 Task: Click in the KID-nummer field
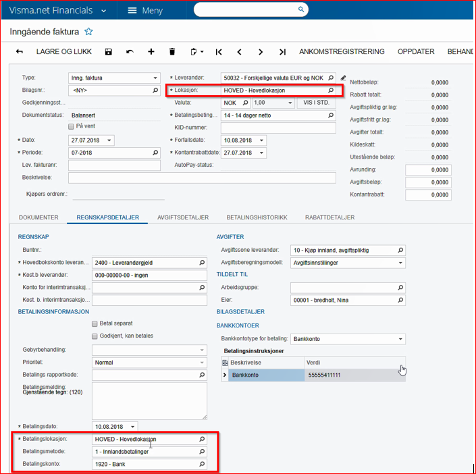(x=278, y=128)
